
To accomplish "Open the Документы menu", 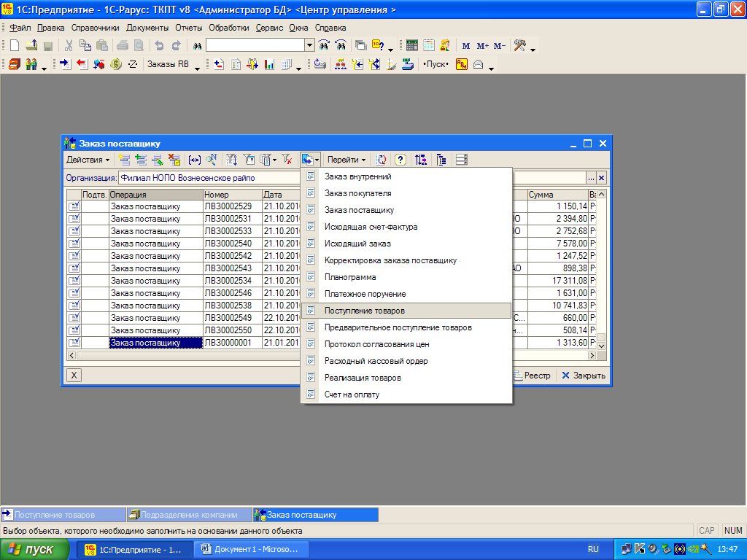I will click(x=147, y=28).
